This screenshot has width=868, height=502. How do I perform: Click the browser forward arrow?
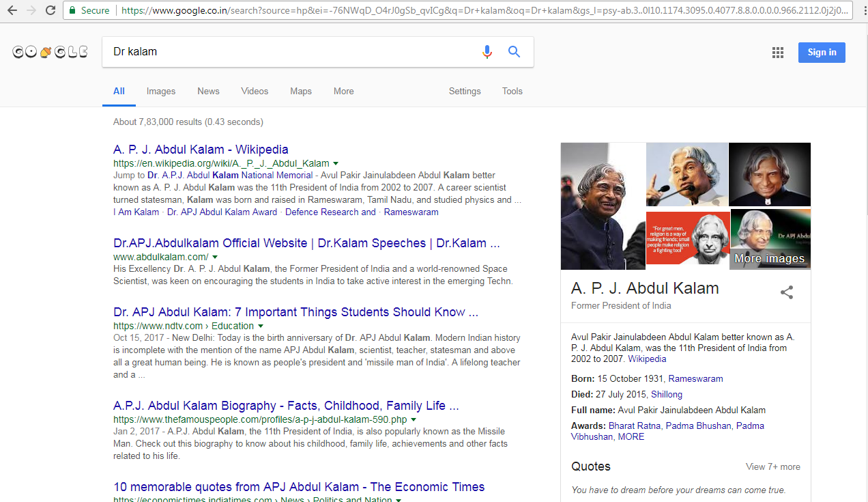point(31,10)
